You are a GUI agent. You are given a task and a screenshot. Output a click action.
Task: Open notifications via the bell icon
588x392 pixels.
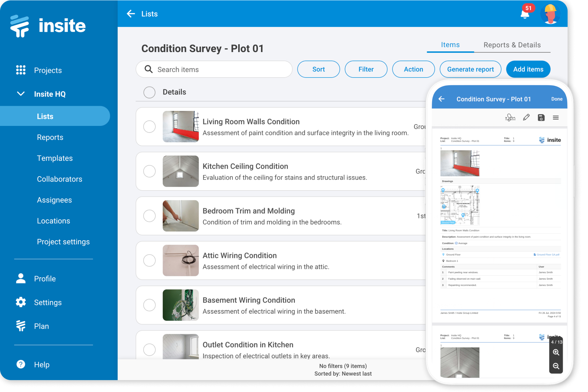[524, 14]
